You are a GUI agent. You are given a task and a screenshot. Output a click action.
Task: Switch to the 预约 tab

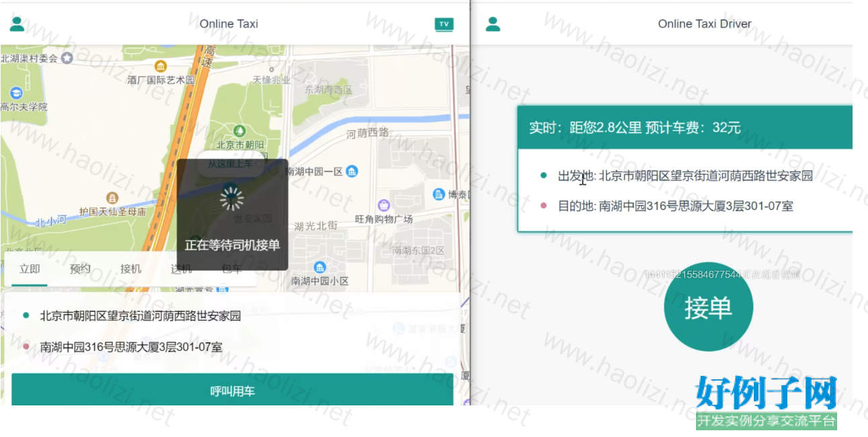tap(80, 269)
